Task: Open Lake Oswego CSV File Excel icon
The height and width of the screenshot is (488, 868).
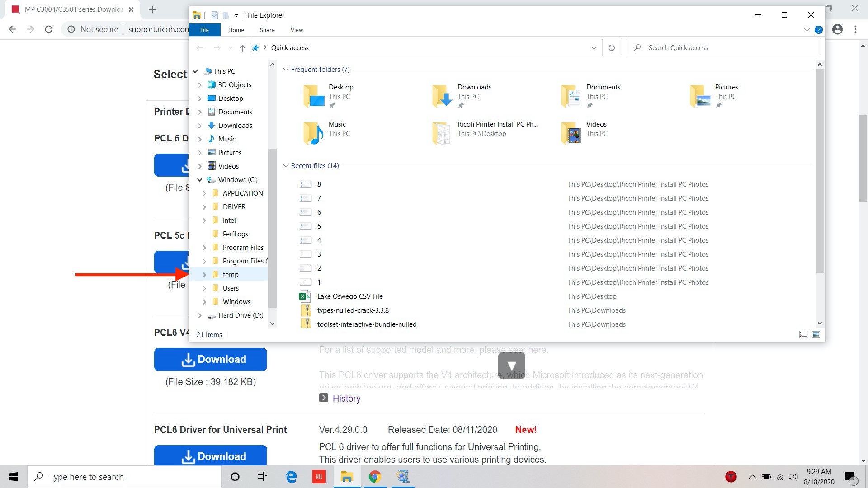Action: [x=305, y=296]
